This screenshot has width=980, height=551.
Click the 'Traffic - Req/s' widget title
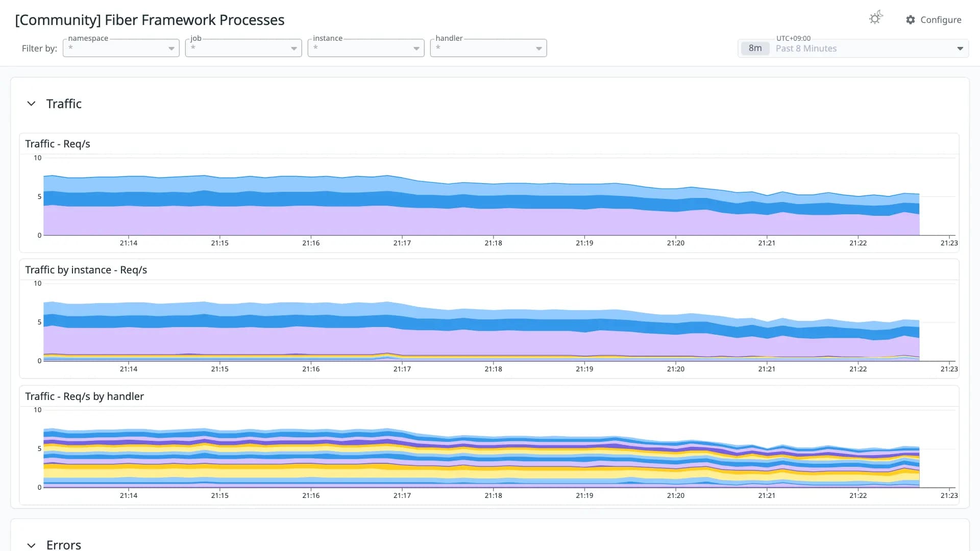coord(58,144)
